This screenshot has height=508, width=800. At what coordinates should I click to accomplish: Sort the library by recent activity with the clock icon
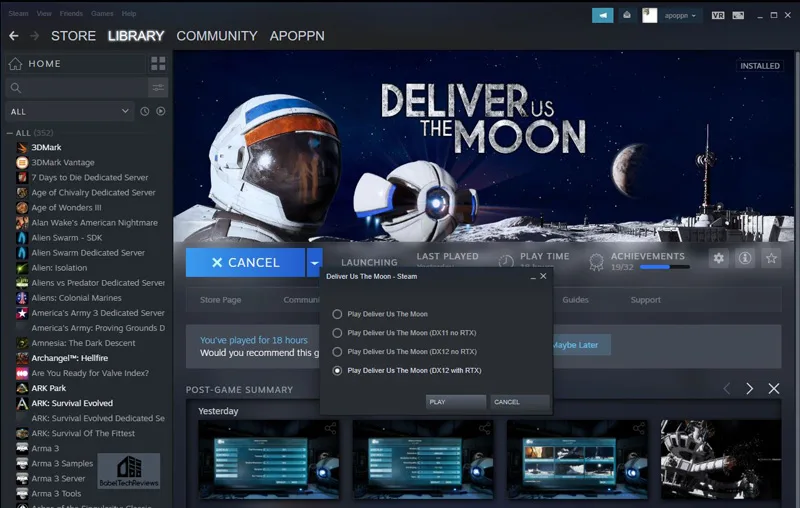pyautogui.click(x=145, y=111)
